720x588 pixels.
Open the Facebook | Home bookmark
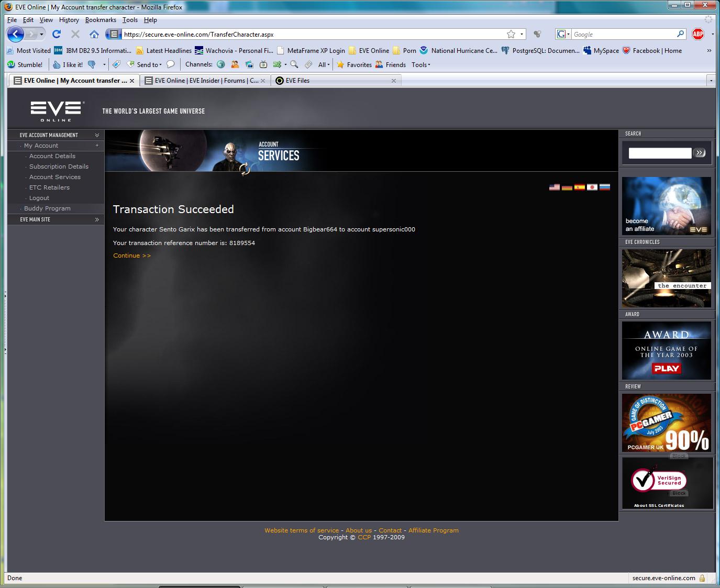click(652, 51)
